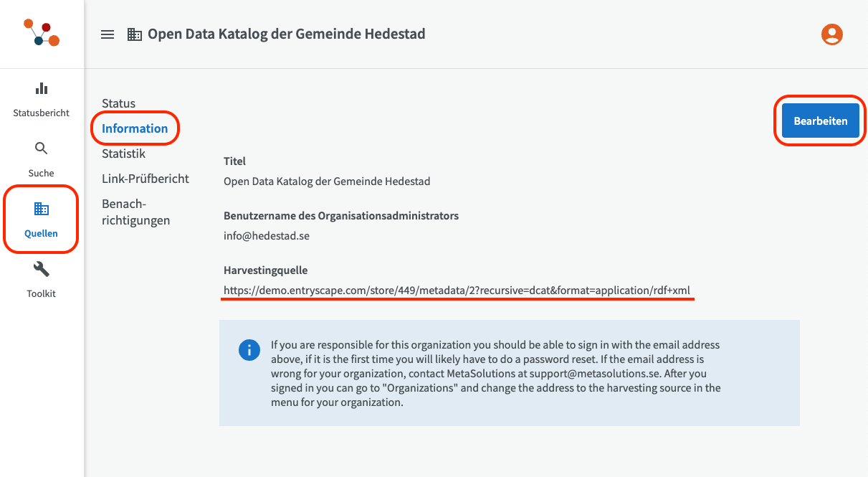Go to the Benachrichtigungen section
Screen dimensions: 868x477
(136, 212)
